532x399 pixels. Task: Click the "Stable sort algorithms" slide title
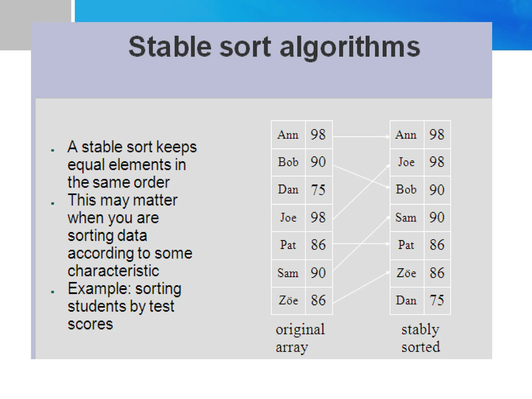(274, 47)
